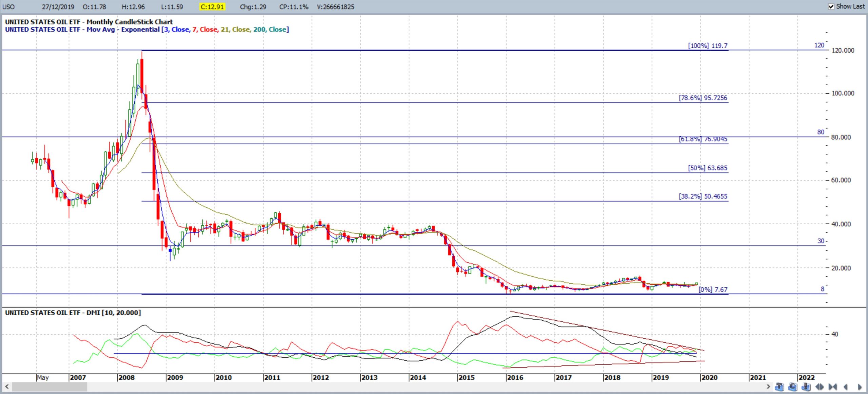Shift chart right with single right arrow
This screenshot has width=868, height=394.
click(x=860, y=387)
